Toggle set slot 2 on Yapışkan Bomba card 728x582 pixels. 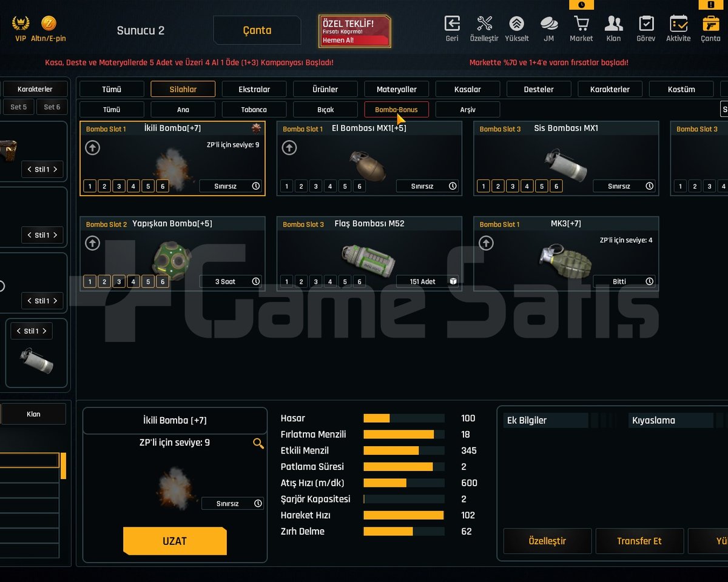pyautogui.click(x=104, y=281)
